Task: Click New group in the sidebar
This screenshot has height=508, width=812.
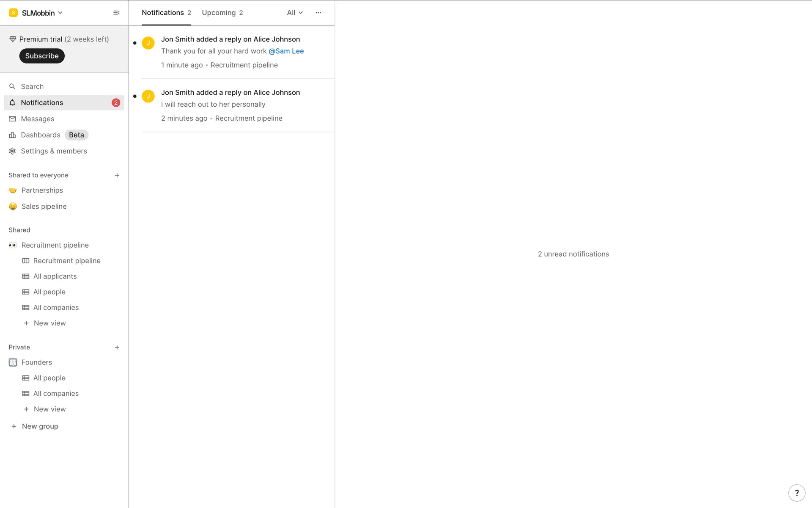Action: (40, 426)
